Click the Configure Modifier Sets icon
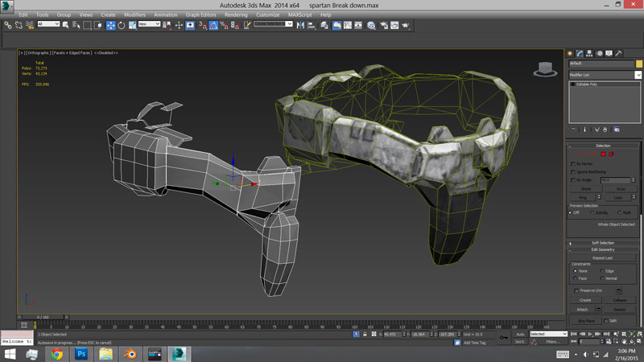Screen dimensions: 644x362 [617, 130]
